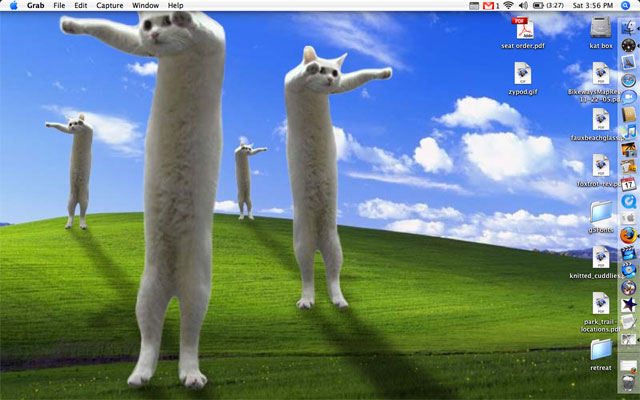Launch iTunes from the Dock
Image resolution: width=640 pixels, height=400 pixels.
[629, 132]
